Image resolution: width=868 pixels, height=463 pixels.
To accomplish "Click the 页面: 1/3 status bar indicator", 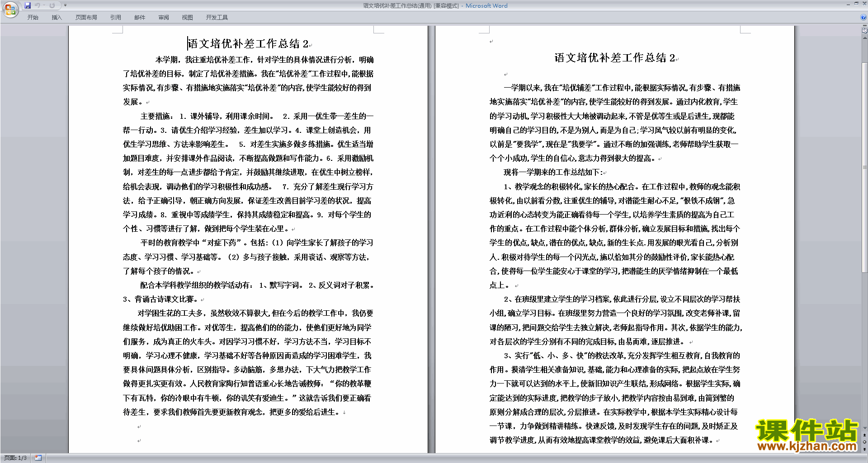I will [x=15, y=458].
